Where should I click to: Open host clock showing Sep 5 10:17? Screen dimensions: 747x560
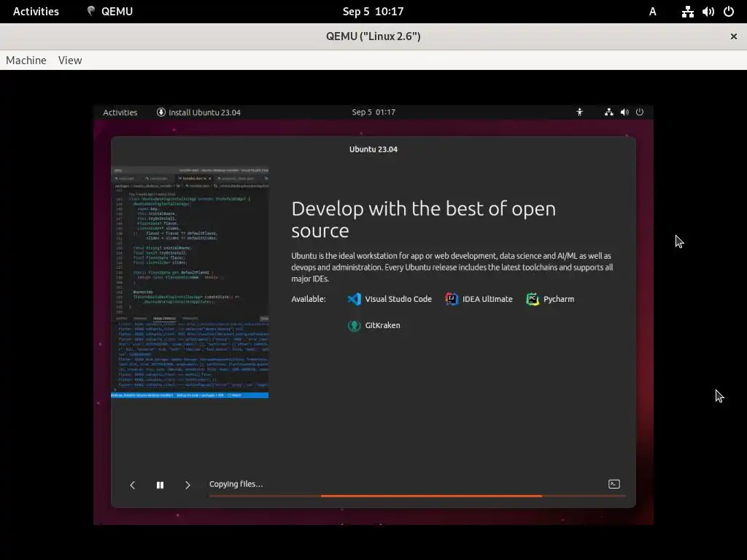click(373, 12)
